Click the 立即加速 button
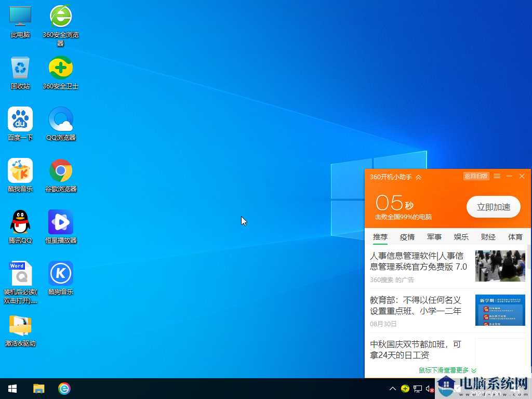 494,207
